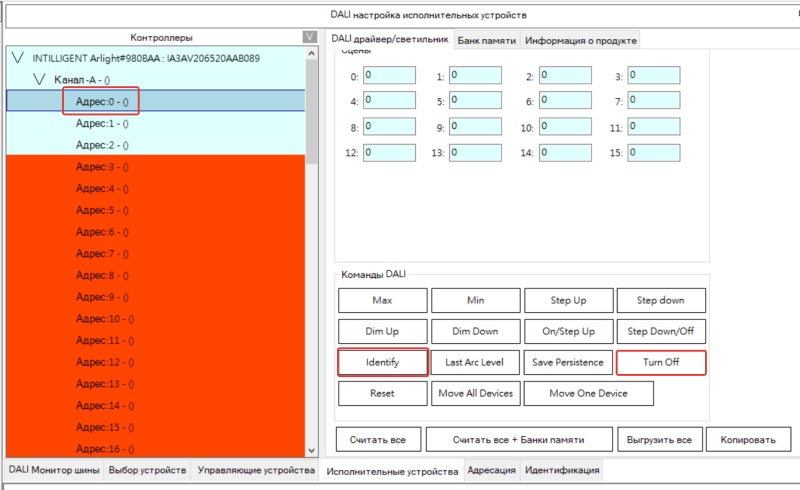800x490 pixels.
Task: Click the Step Up button
Action: pyautogui.click(x=568, y=300)
